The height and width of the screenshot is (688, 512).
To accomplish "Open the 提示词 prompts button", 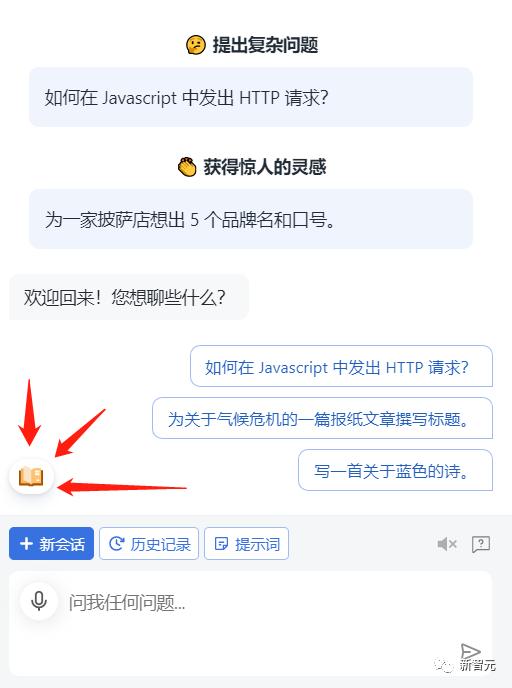I will pyautogui.click(x=247, y=544).
